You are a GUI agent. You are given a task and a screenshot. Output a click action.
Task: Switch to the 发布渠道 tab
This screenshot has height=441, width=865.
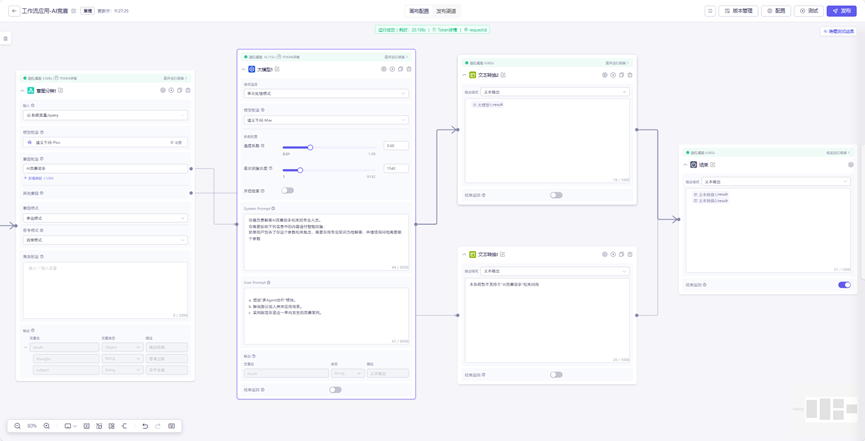(x=446, y=11)
